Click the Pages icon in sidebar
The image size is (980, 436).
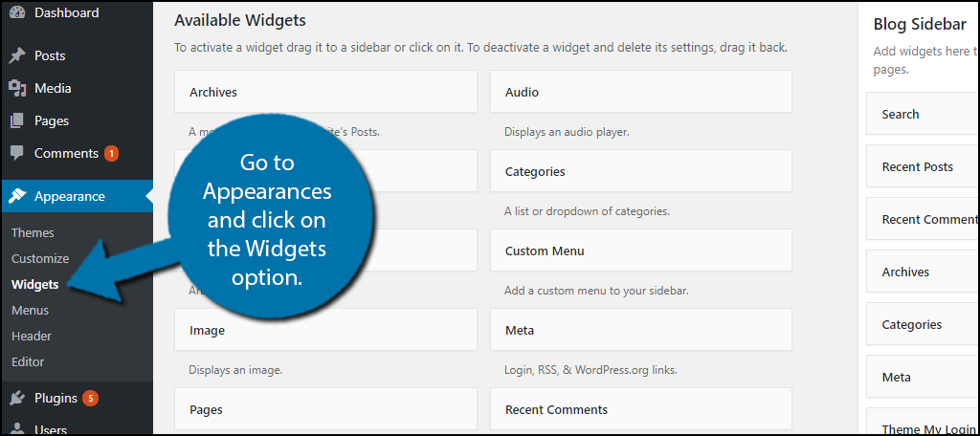click(x=17, y=121)
